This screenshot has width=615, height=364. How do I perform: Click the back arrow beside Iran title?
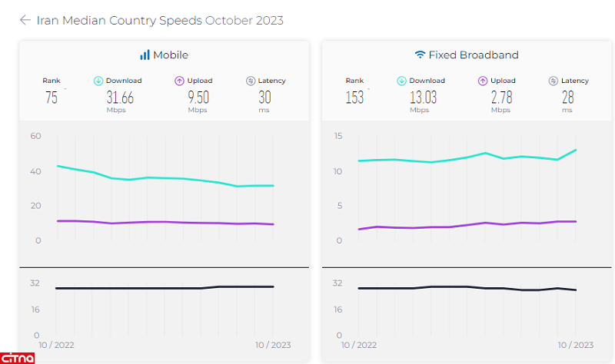(25, 20)
